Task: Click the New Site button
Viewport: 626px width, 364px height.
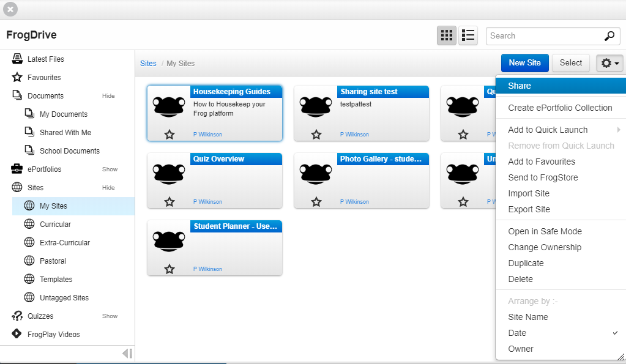Action: tap(524, 63)
